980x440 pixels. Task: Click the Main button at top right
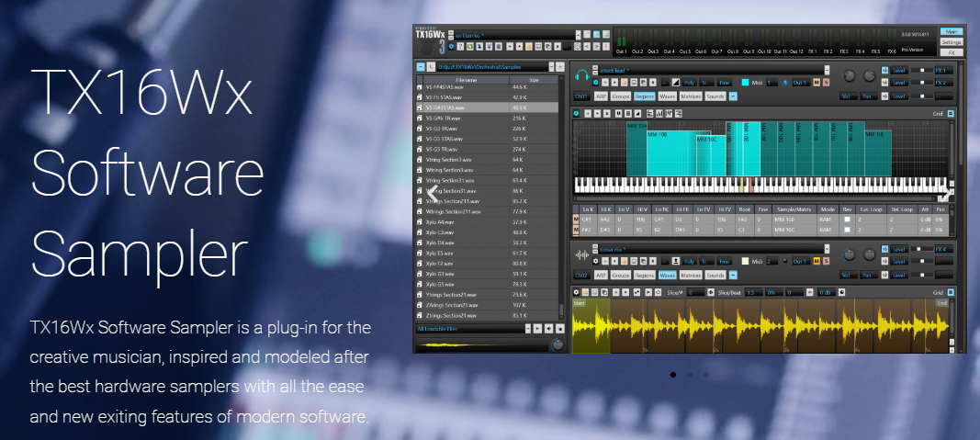(x=952, y=31)
